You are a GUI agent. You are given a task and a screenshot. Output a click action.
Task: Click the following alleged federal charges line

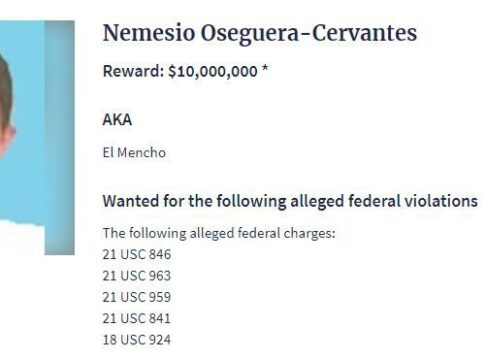(x=219, y=233)
